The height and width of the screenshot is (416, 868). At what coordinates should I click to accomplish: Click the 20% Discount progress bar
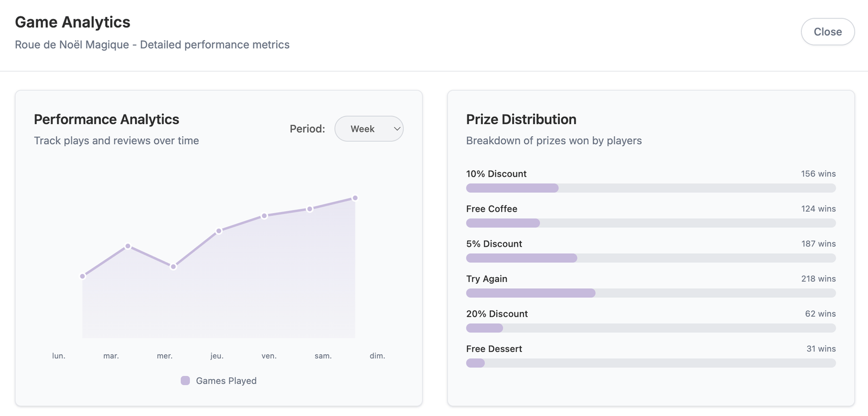click(x=650, y=328)
